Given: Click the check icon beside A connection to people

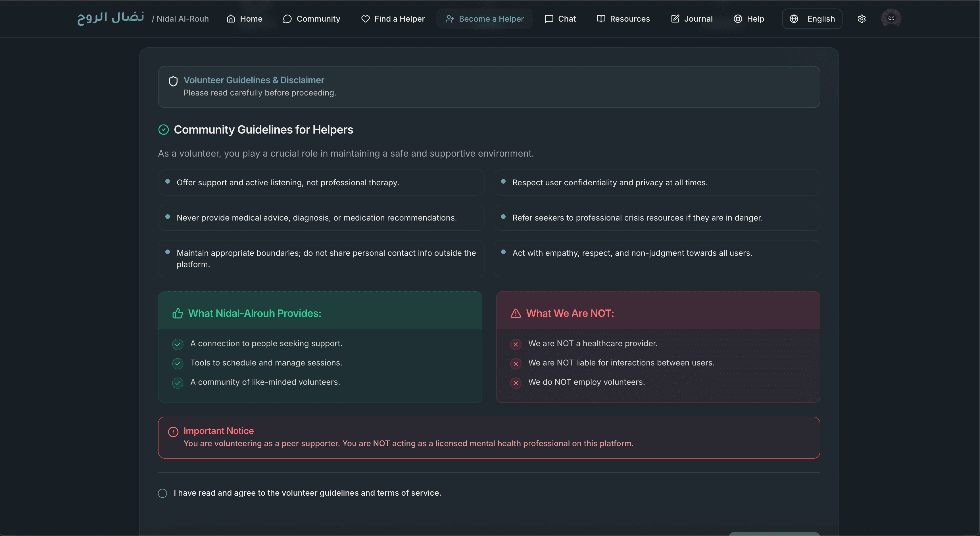Looking at the screenshot, I should coord(178,344).
